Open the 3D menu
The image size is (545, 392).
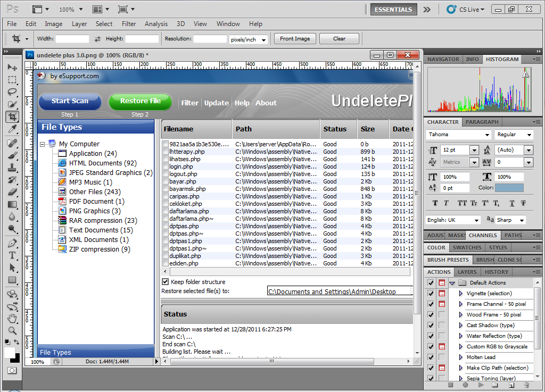(x=181, y=24)
